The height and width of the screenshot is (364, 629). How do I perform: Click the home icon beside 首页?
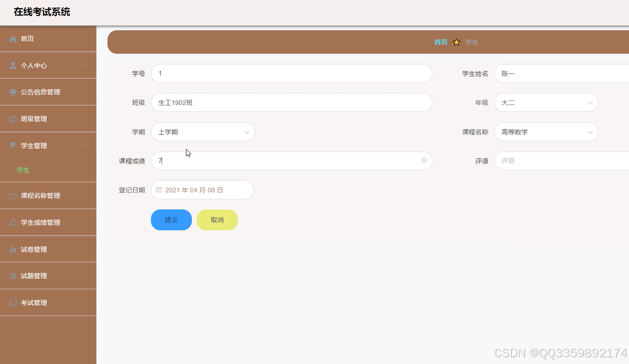tap(13, 39)
